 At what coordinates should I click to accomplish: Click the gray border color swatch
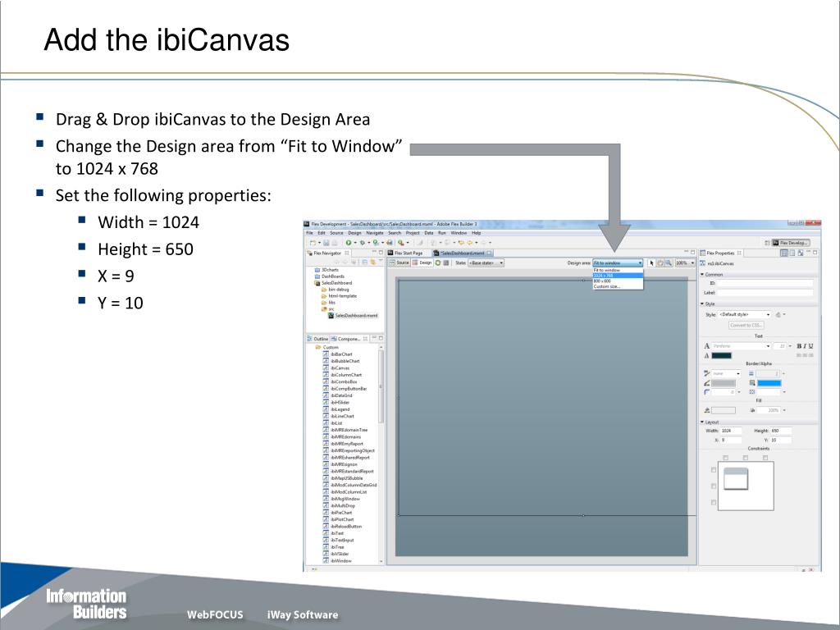[724, 383]
